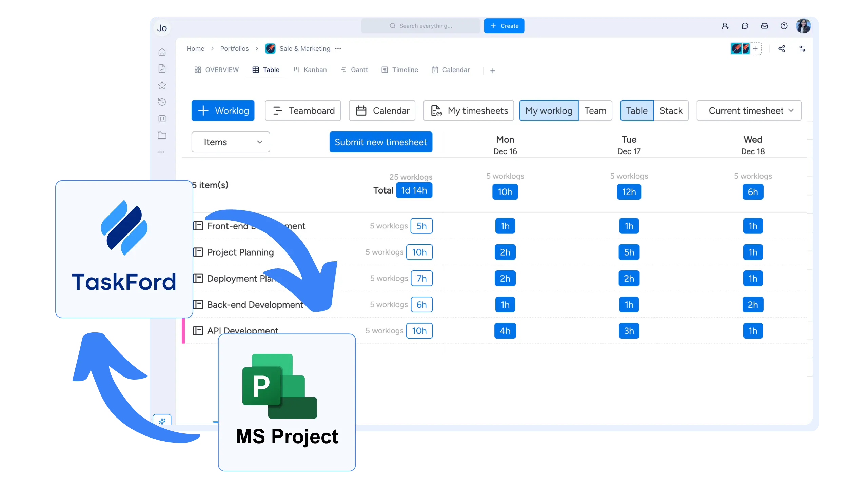868x488 pixels.
Task: Open the chat messages icon top right
Action: tap(745, 26)
